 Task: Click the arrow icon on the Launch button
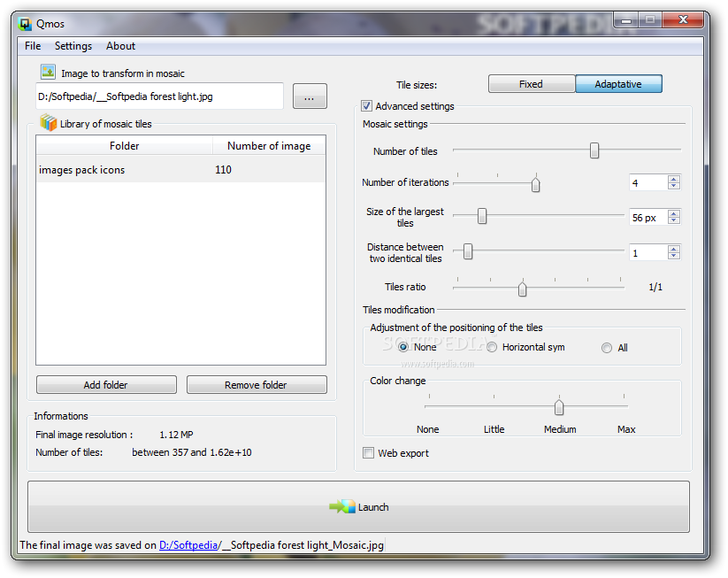click(342, 506)
